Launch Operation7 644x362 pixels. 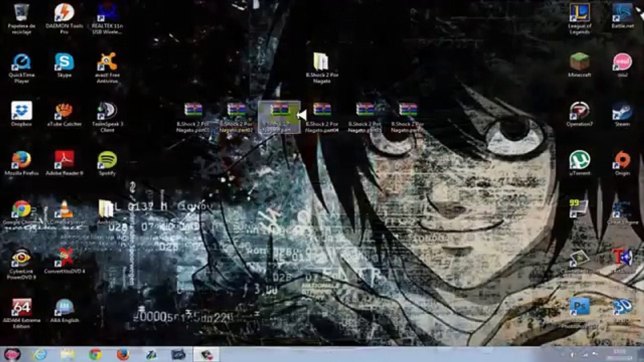coord(580,114)
